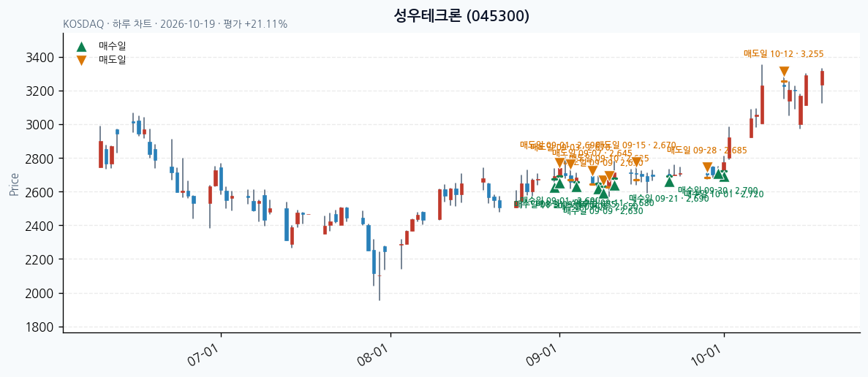This screenshot has height=377, width=868.
Task: Click the 3400 price tick label
Action: click(40, 58)
